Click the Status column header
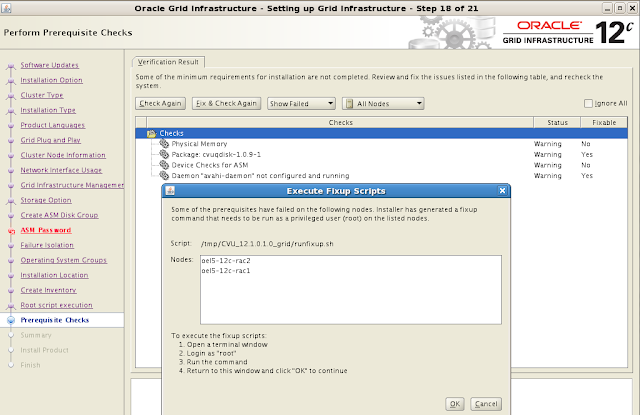640x415 pixels. point(557,122)
